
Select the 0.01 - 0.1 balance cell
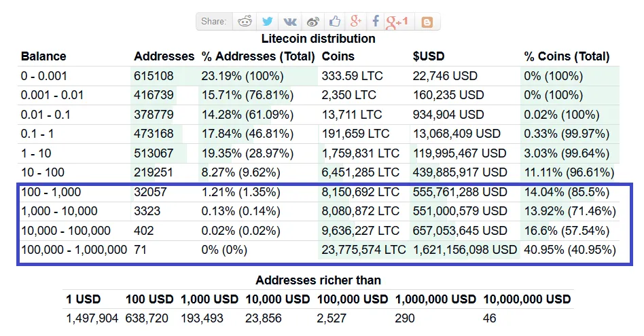coord(46,115)
